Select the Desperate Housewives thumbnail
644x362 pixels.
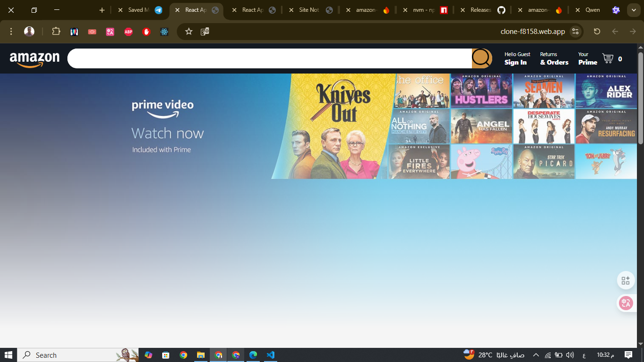tap(544, 126)
